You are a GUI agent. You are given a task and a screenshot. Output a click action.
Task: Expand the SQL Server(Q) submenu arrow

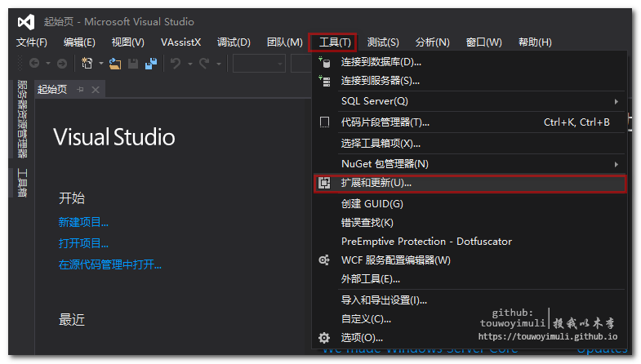(616, 101)
